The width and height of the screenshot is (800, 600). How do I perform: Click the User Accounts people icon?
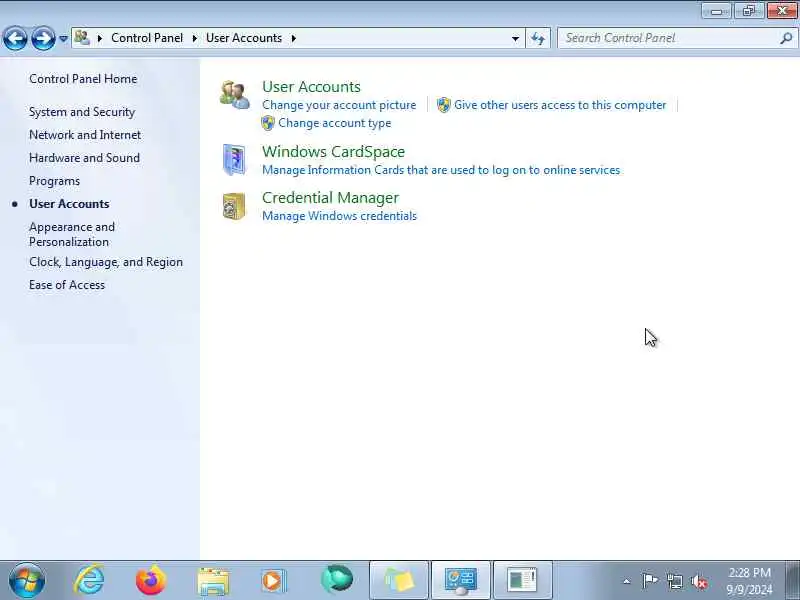[235, 94]
